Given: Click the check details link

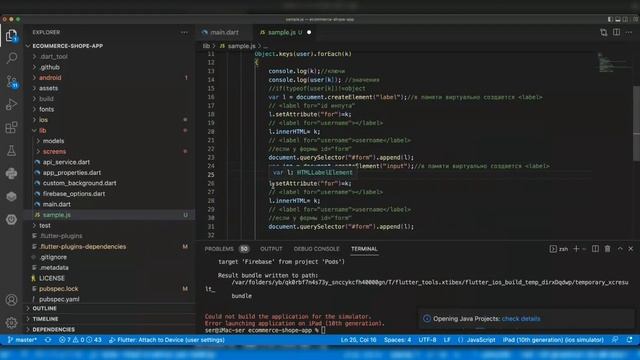Looking at the screenshot, I should pos(521,319).
